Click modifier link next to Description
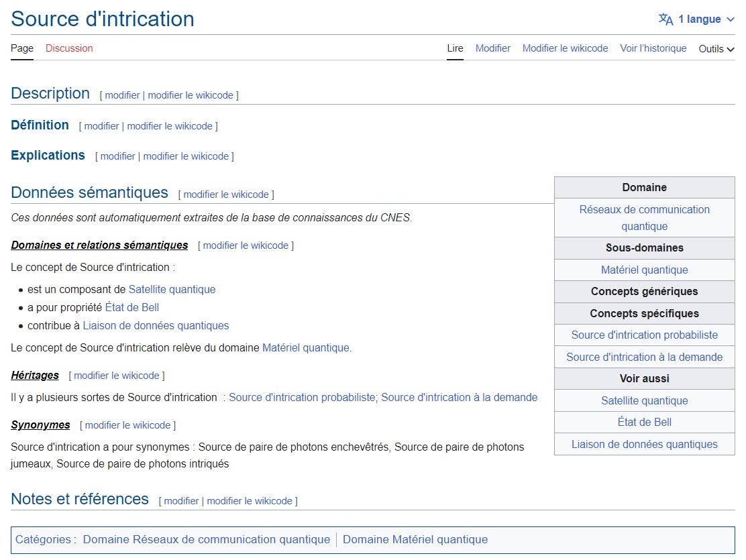Viewport: 746px width, 560px height. 122,95
